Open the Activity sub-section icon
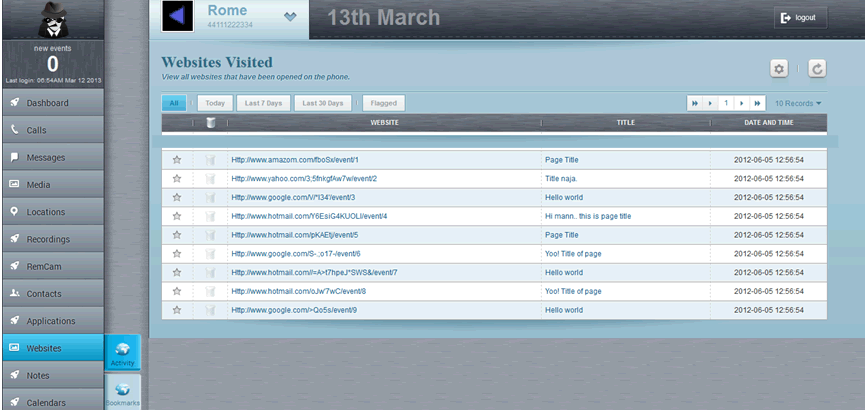Screen dimensions: 867x410 [123, 352]
